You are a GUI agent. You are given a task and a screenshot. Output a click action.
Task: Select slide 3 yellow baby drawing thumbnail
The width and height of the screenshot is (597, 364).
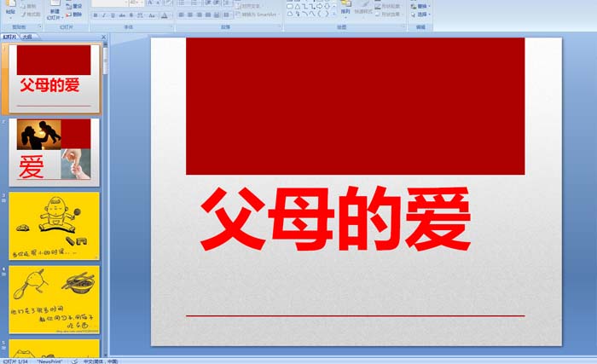pos(54,226)
